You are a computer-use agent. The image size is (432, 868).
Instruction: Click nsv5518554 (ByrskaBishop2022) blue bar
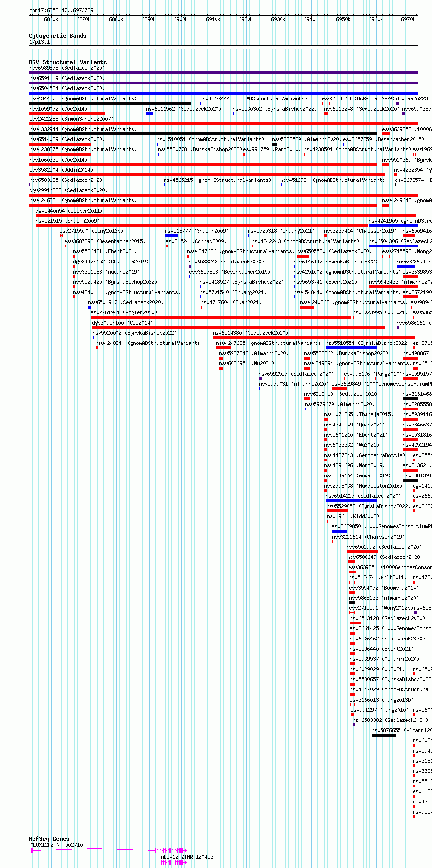(x=351, y=348)
